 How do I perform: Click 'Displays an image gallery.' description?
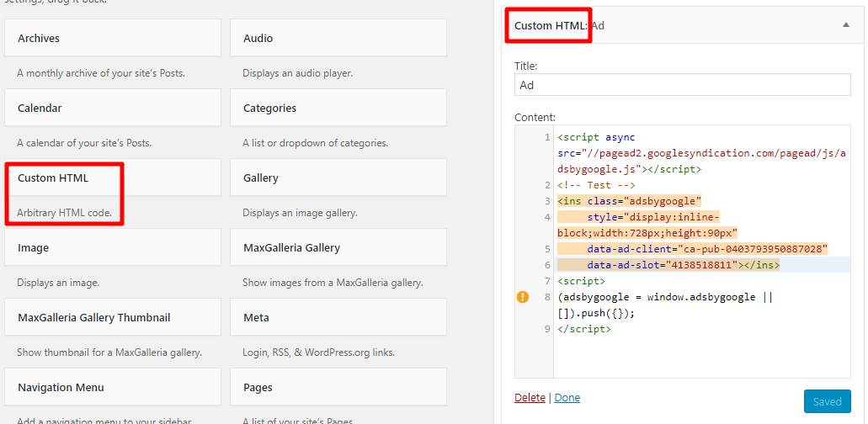click(300, 213)
